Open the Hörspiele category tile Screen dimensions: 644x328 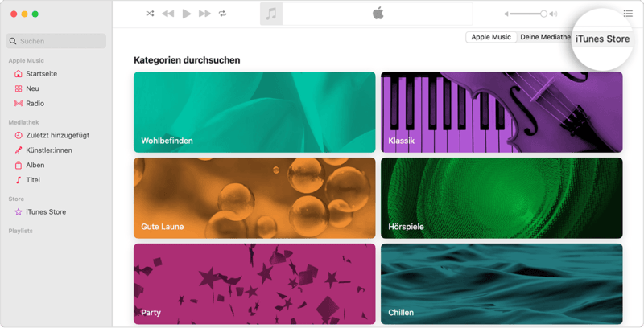(x=502, y=198)
